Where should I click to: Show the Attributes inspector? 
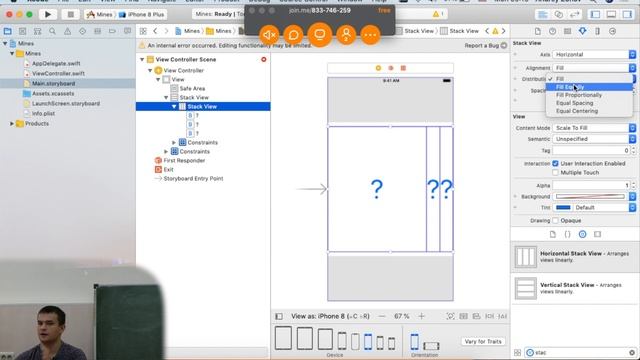(582, 31)
